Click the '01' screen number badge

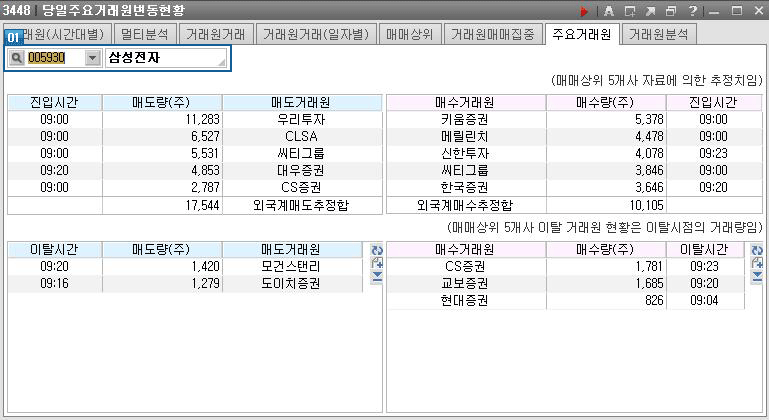(x=13, y=37)
